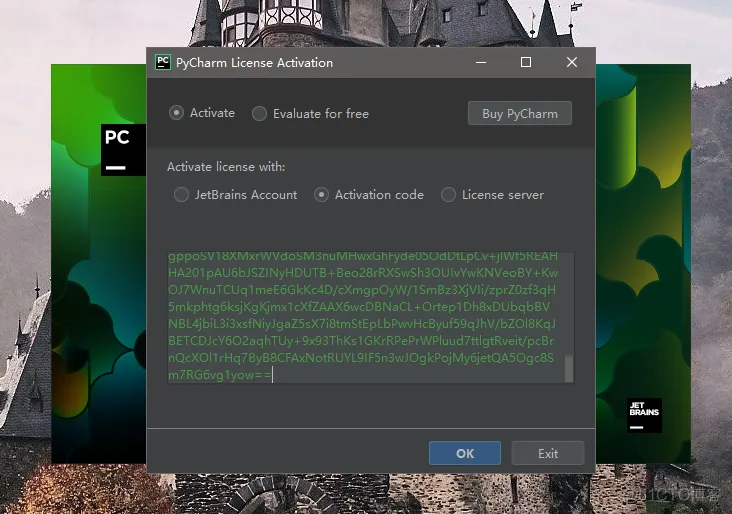Screen dimensions: 732x514
Task: Minimize the License Activation dialog
Action: click(x=481, y=62)
